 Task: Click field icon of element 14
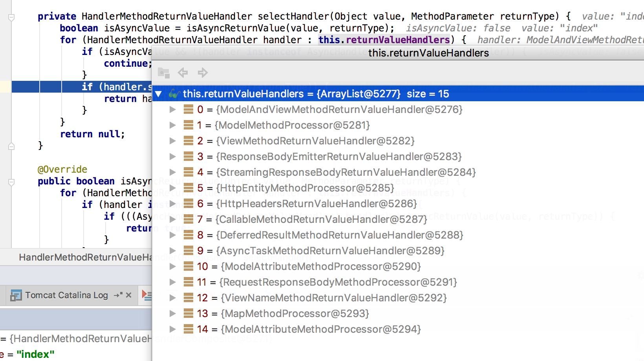coord(188,329)
